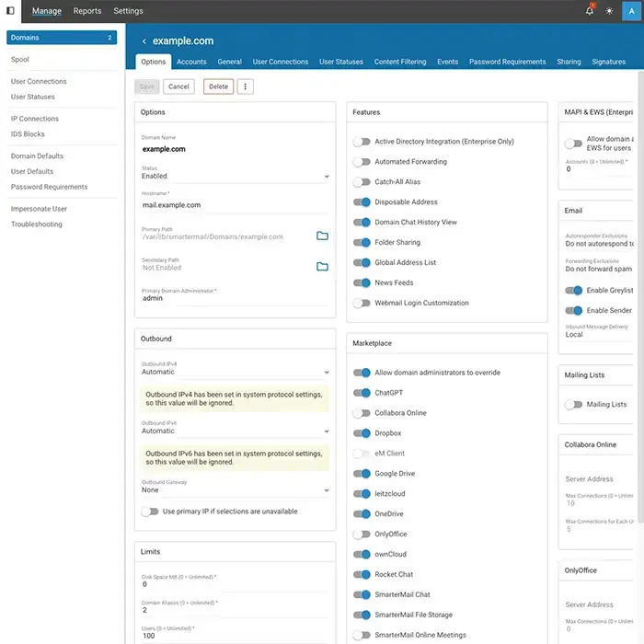Click the vertical page scrollbar
Viewport: 644px width, 644px height.
click(640, 297)
